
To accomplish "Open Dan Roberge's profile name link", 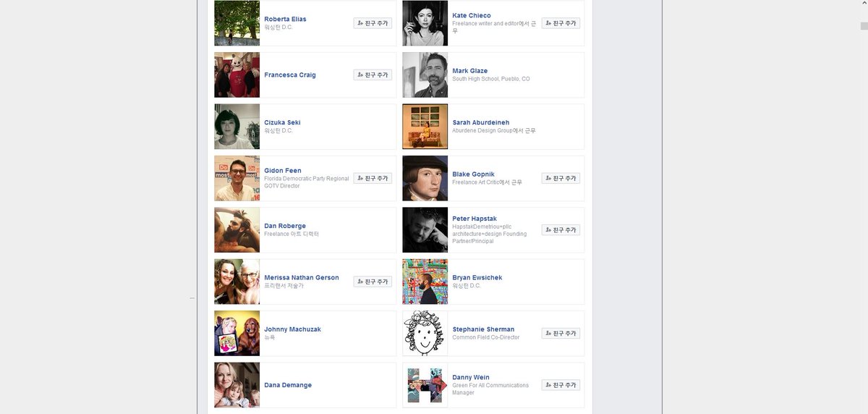I will point(285,226).
